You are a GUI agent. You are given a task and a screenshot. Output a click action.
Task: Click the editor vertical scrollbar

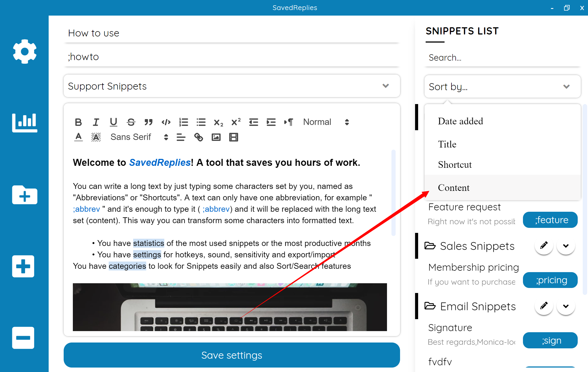[393, 193]
